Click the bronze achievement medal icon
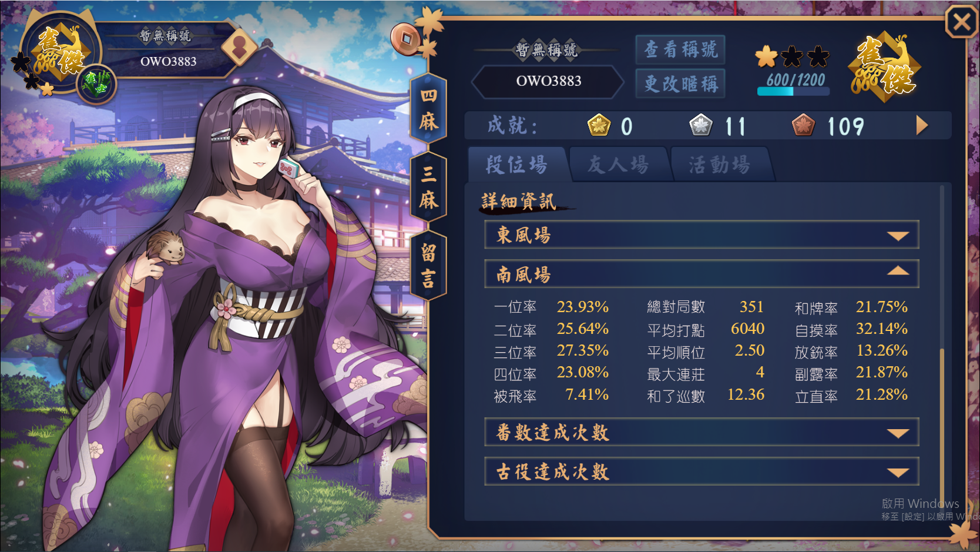The height and width of the screenshot is (552, 980). pos(803,125)
